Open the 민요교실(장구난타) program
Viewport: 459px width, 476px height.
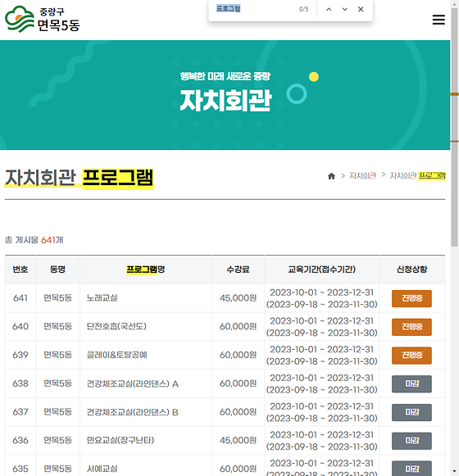(120, 440)
